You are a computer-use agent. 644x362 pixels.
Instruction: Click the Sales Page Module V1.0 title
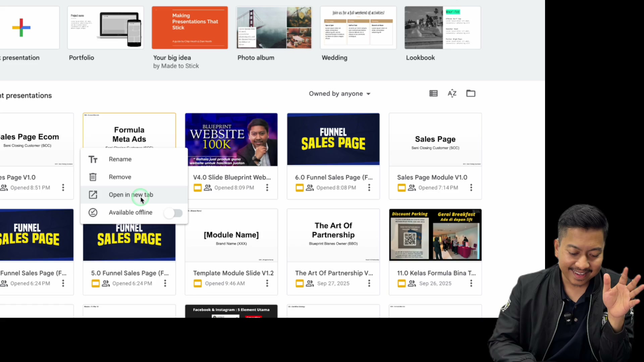click(x=432, y=177)
